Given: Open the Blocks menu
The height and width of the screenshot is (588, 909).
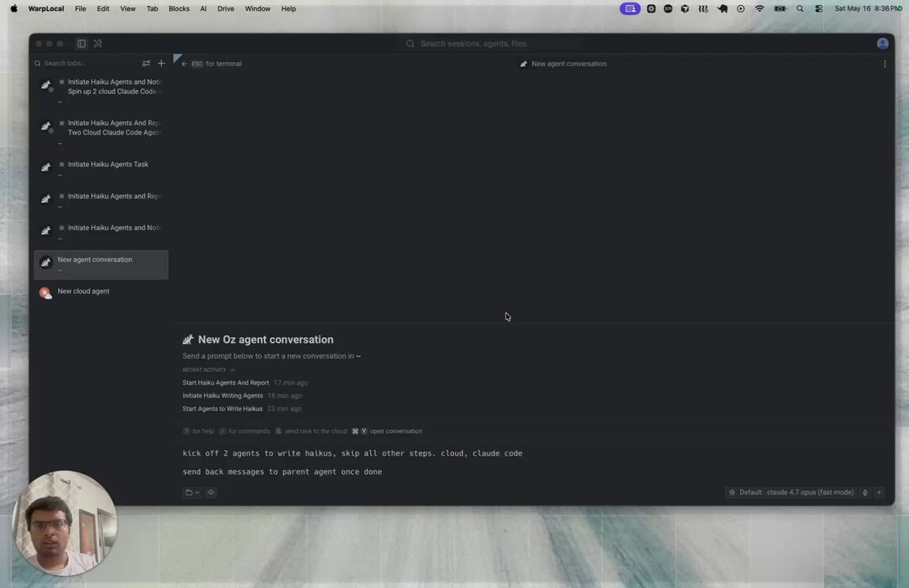Looking at the screenshot, I should pyautogui.click(x=179, y=9).
